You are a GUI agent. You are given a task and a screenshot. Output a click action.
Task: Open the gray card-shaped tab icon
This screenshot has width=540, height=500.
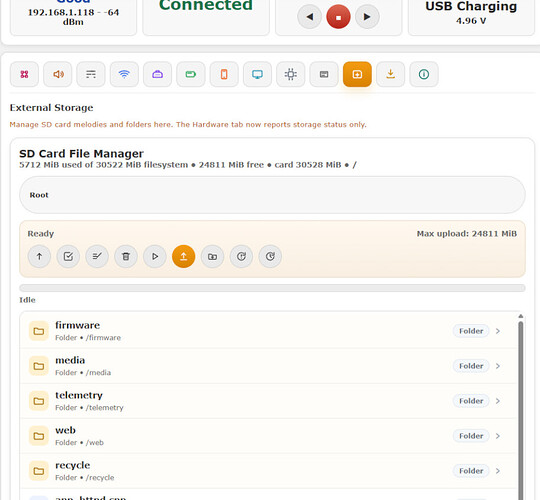point(324,74)
